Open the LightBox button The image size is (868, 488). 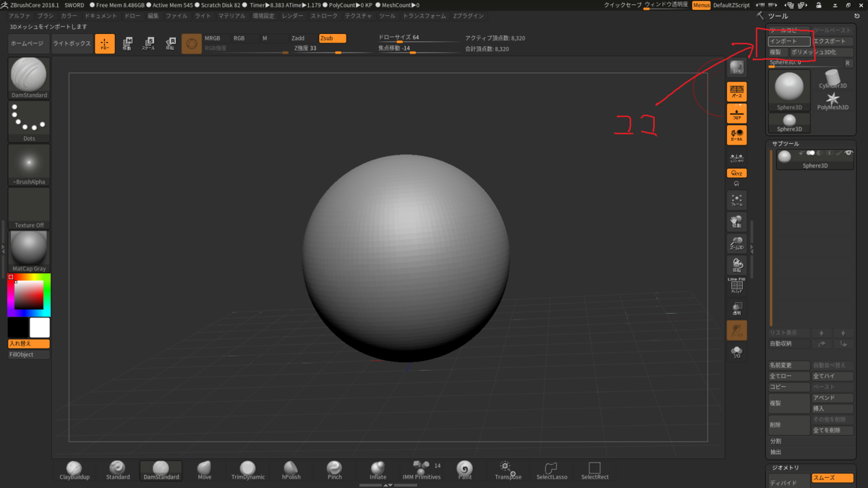tap(72, 43)
